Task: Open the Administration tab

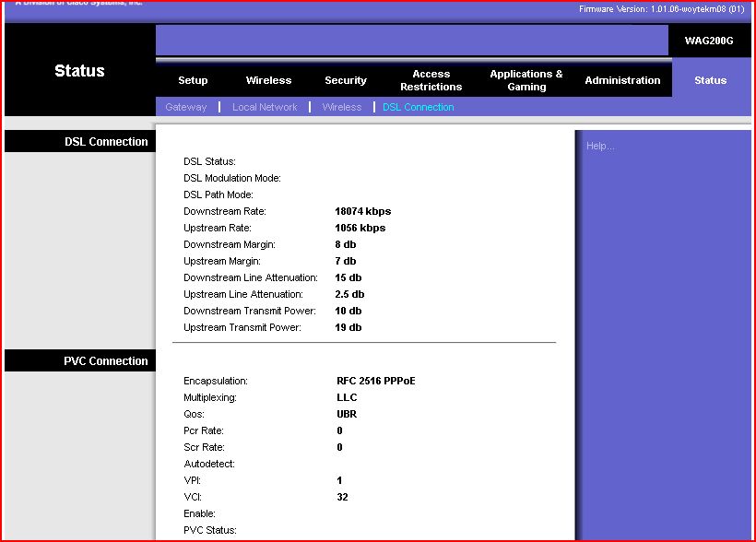Action: 622,80
